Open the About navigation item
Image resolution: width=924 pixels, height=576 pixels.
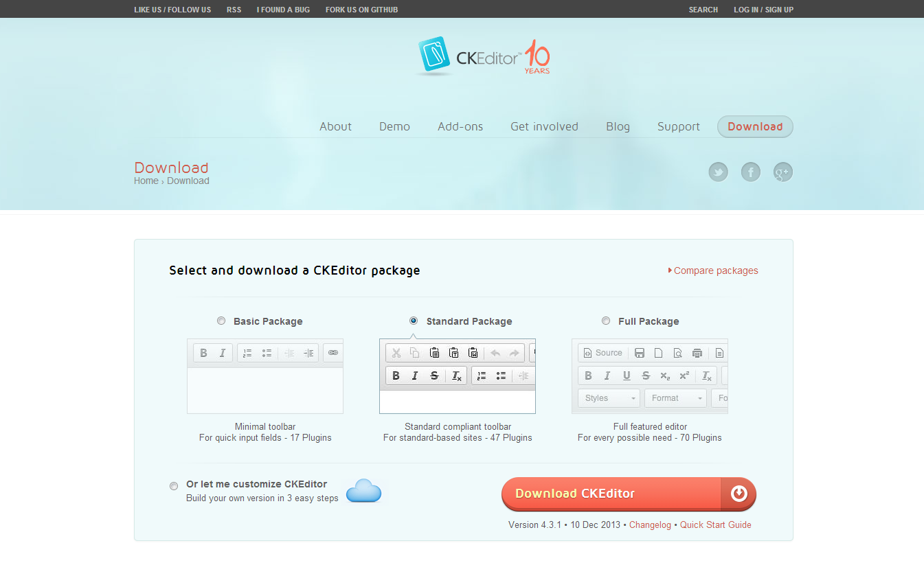click(x=335, y=126)
